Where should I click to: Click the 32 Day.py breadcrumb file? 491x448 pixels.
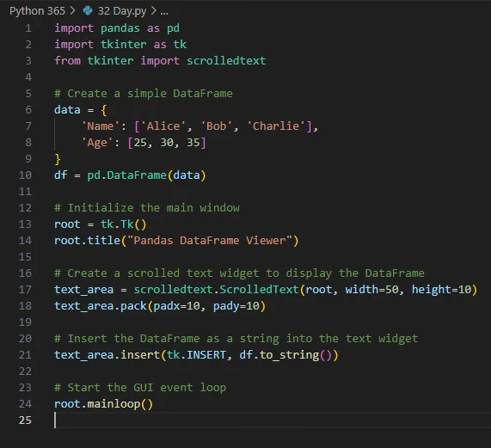122,11
